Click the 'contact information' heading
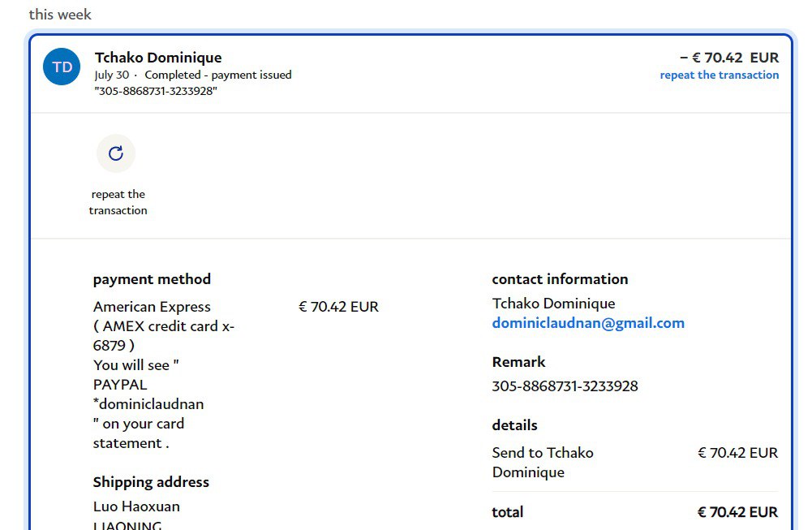 560,279
